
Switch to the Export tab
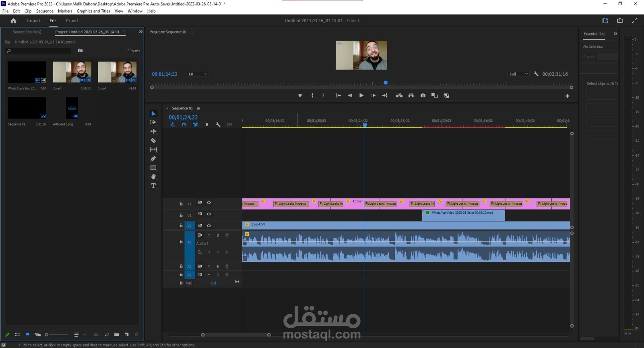click(72, 21)
